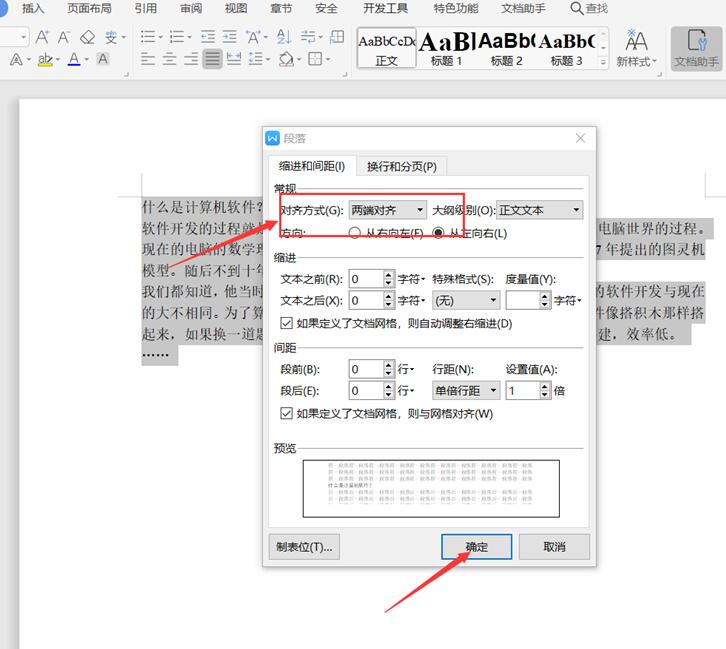Click the sort A-Z icon
This screenshot has width=726, height=649.
tap(283, 37)
